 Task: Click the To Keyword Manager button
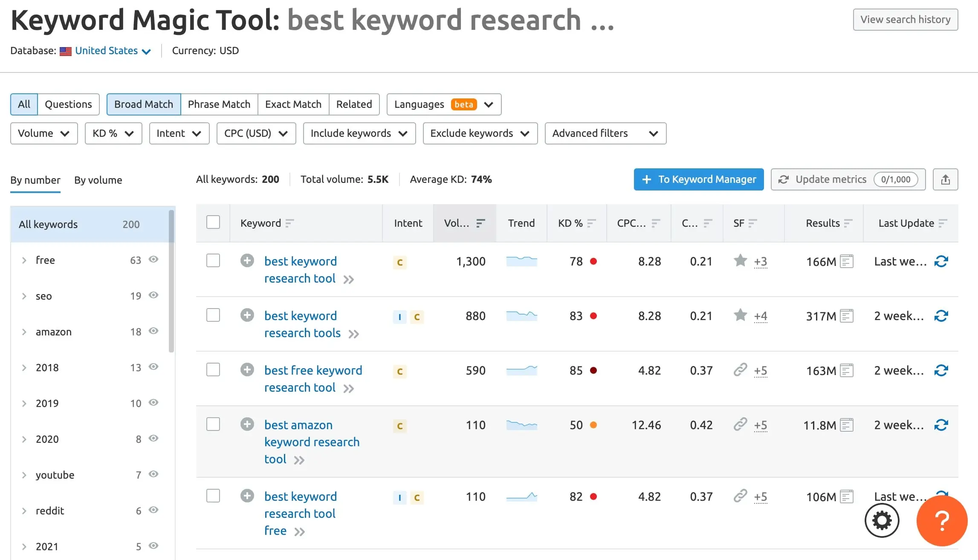coord(698,179)
